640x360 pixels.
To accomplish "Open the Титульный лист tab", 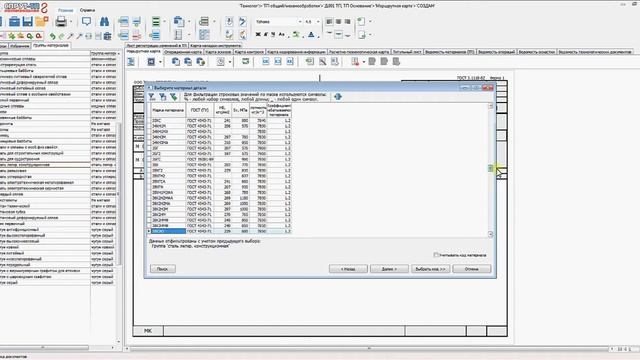I will pos(407,52).
